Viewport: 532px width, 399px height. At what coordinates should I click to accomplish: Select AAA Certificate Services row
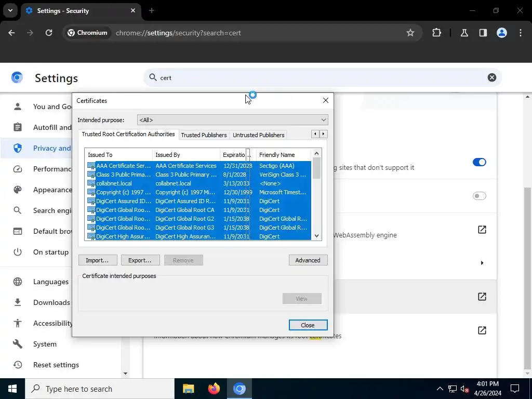pyautogui.click(x=198, y=166)
